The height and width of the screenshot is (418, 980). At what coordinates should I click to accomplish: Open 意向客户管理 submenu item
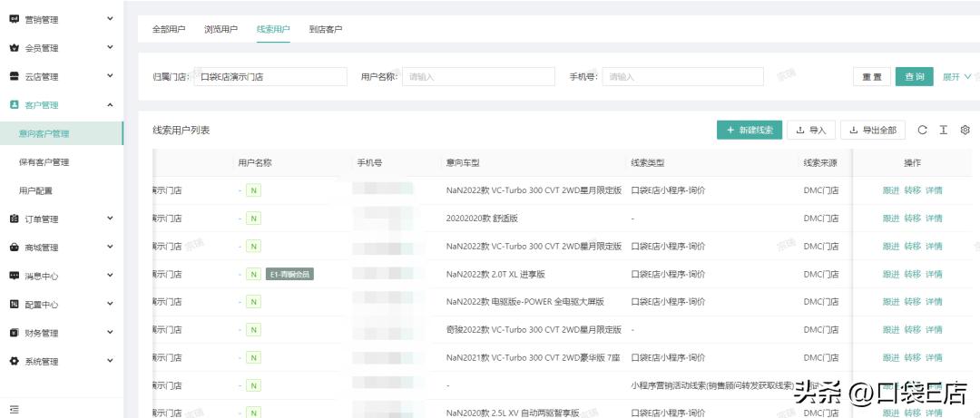point(62,133)
